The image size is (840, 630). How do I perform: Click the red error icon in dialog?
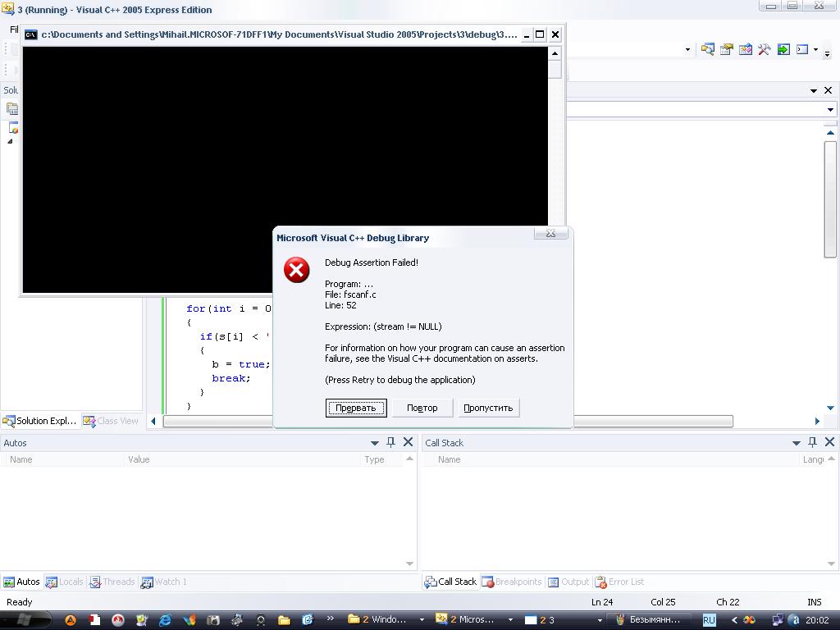(x=296, y=269)
